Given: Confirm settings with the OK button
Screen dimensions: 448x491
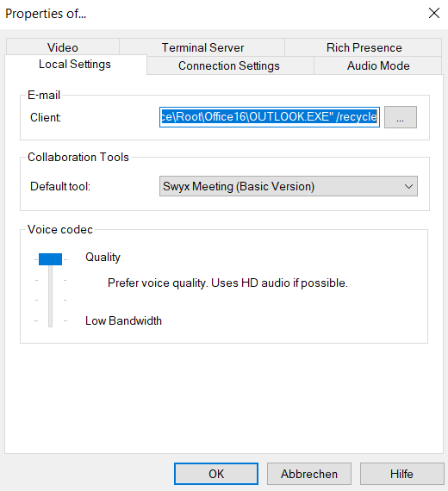Looking at the screenshot, I should pos(216,474).
